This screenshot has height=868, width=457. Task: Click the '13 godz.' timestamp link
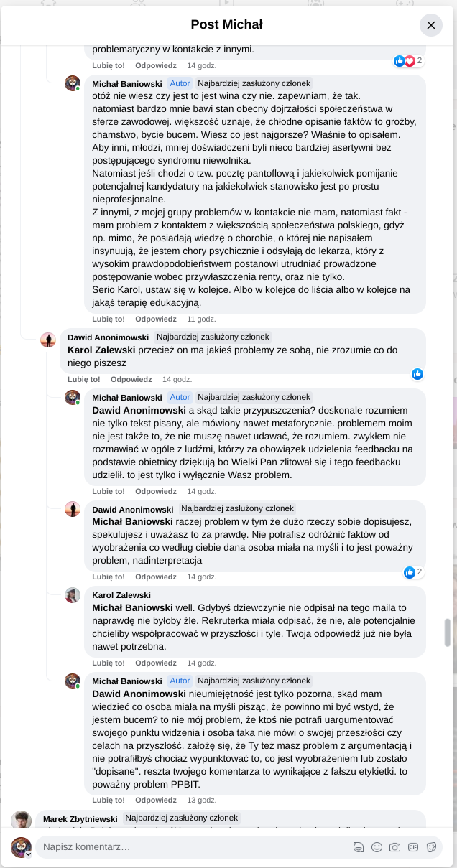[202, 800]
